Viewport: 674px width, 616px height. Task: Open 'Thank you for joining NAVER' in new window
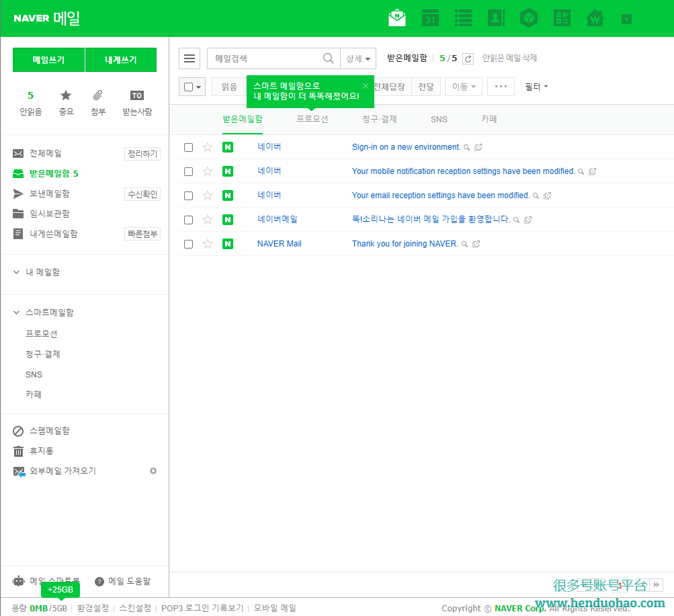pos(476,245)
